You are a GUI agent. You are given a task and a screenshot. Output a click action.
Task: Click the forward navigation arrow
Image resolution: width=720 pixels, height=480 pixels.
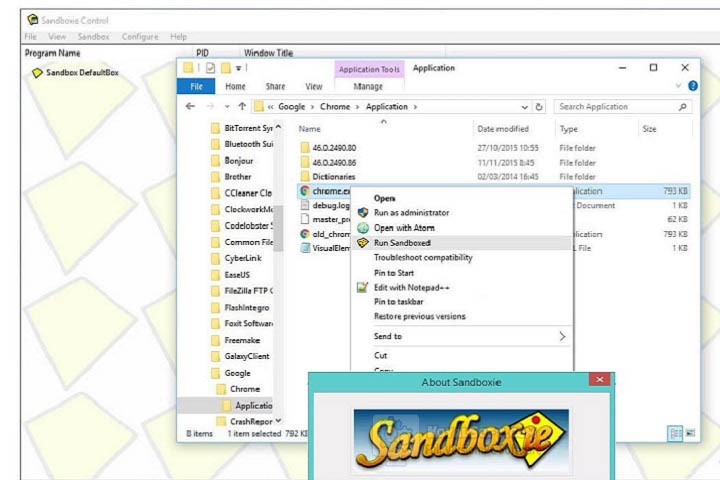(x=210, y=106)
